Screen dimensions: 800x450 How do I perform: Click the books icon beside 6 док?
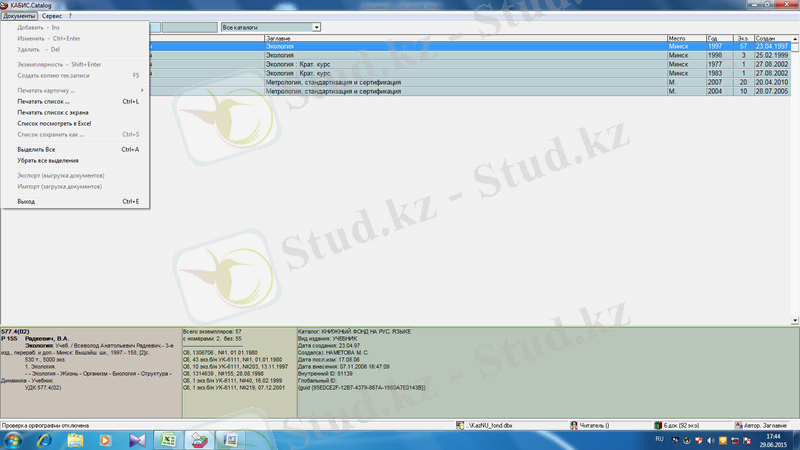coord(658,425)
